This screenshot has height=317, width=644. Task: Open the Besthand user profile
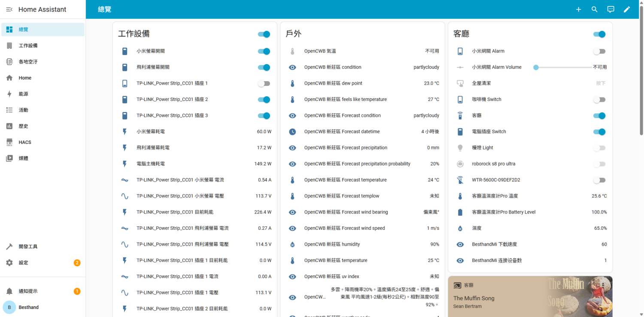coord(43,308)
